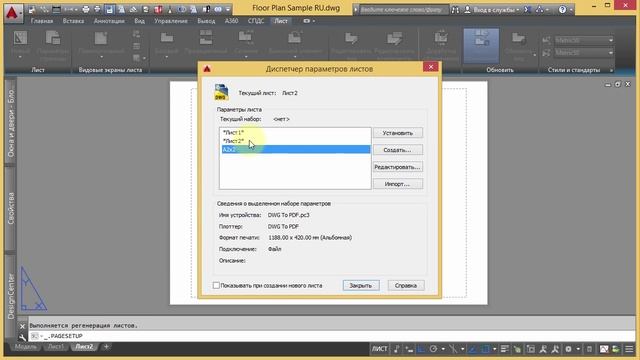The image size is (640, 360).
Task: Toggle ortho mode icon in status bar
Action: (421, 349)
